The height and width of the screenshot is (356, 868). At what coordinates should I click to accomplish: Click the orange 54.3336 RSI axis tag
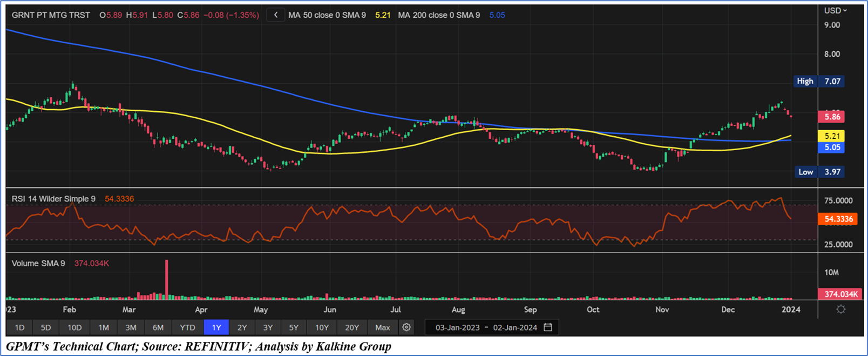[x=838, y=219]
